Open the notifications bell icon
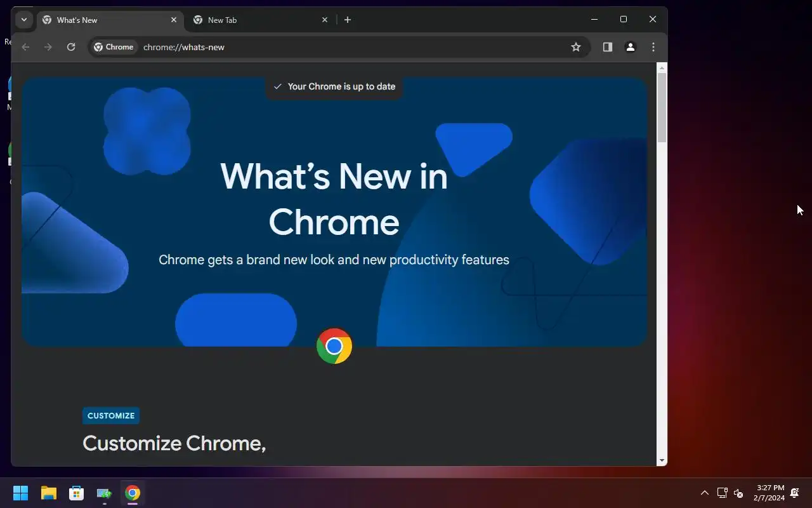 pyautogui.click(x=795, y=493)
